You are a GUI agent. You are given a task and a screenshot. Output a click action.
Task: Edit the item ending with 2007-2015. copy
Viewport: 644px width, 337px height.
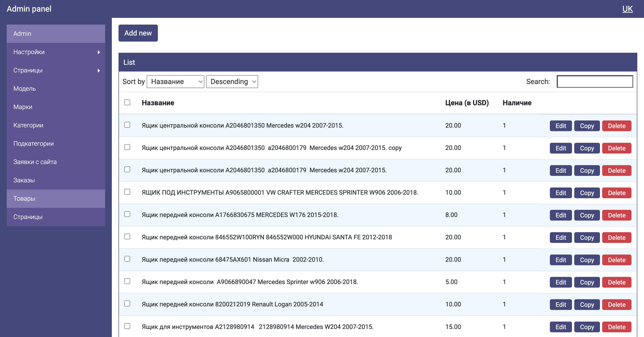pyautogui.click(x=561, y=148)
